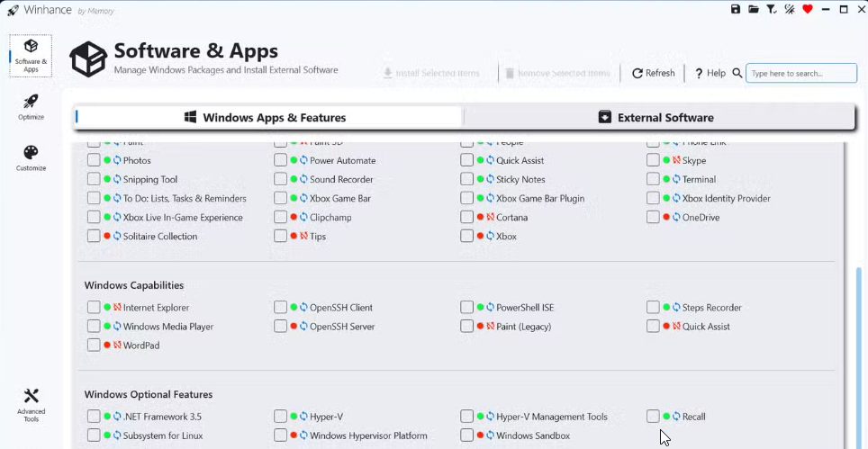The image size is (868, 449).
Task: Open the Help button
Action: click(x=710, y=73)
